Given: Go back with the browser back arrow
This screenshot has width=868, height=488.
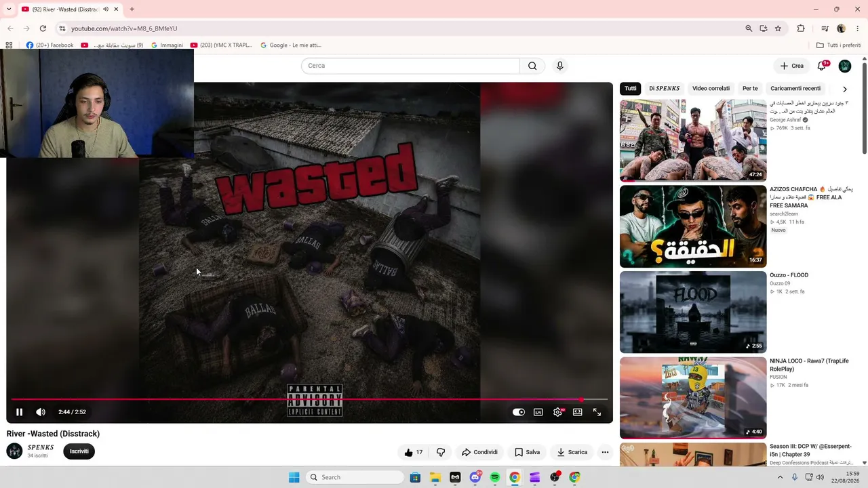Looking at the screenshot, I should [x=10, y=28].
